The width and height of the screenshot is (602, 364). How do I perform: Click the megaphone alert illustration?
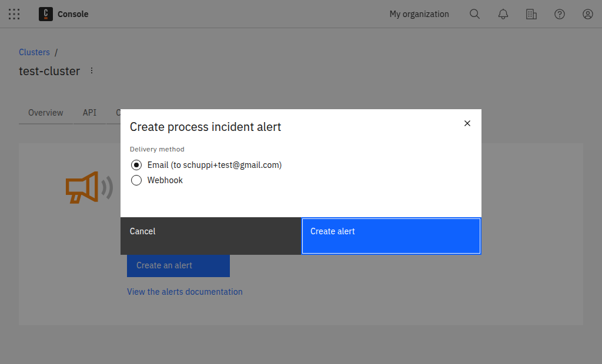(x=88, y=188)
